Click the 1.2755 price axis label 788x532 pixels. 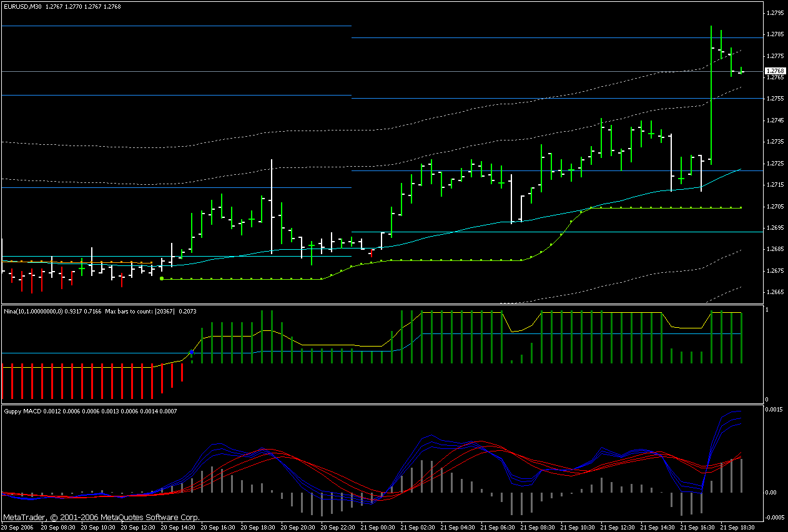click(776, 99)
